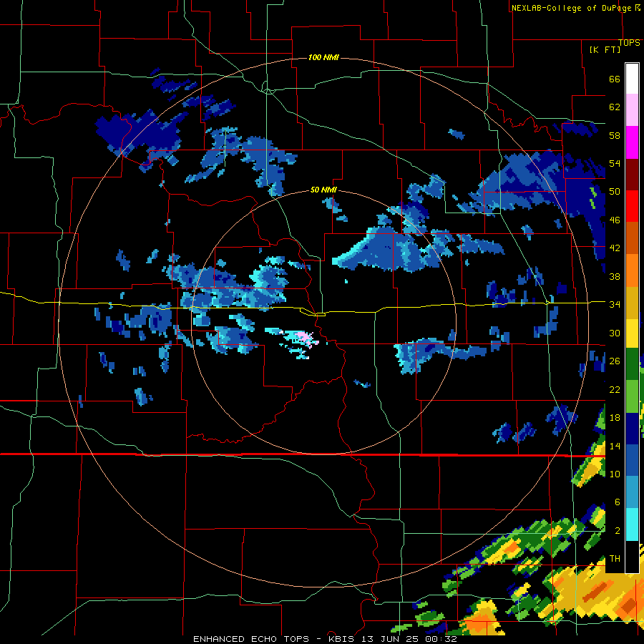Pick the dark green legend swatch
644x644 pixels.
coord(632,364)
